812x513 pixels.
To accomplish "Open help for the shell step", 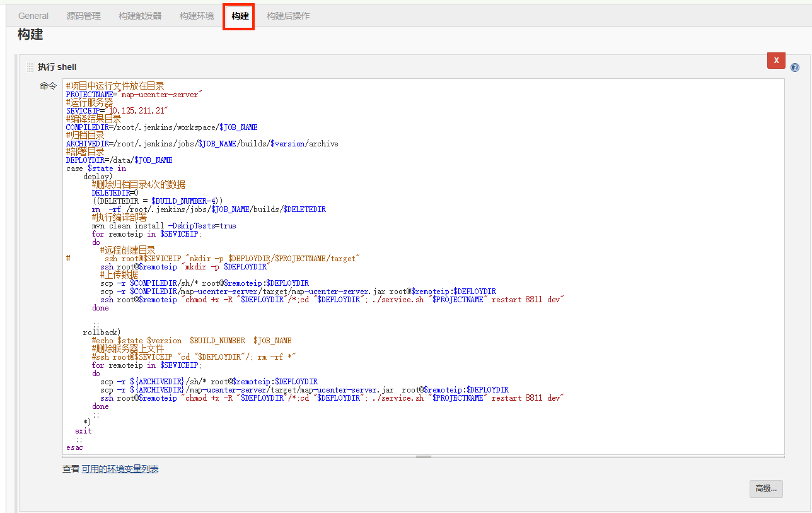I will click(795, 68).
